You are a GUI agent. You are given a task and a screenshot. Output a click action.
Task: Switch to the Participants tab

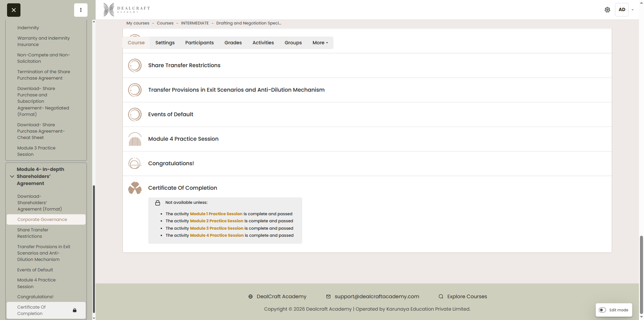tap(200, 43)
